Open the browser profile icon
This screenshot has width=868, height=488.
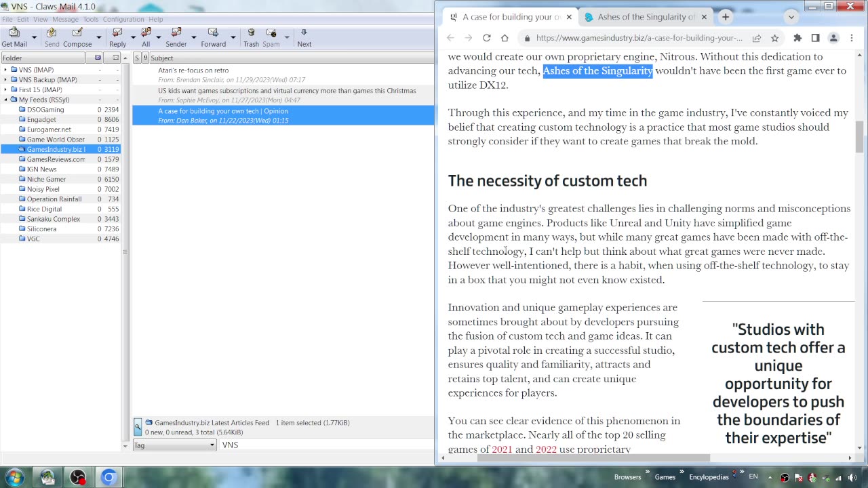click(x=833, y=38)
